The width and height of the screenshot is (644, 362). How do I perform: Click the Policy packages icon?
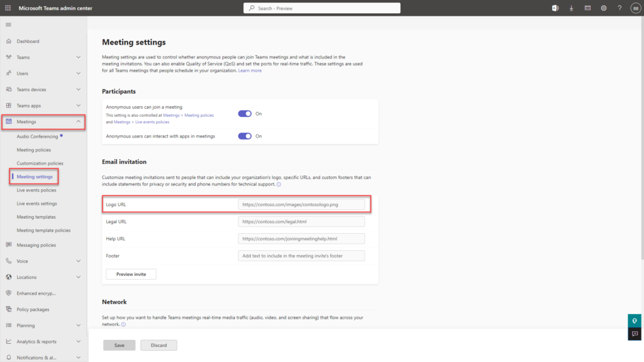[x=9, y=309]
